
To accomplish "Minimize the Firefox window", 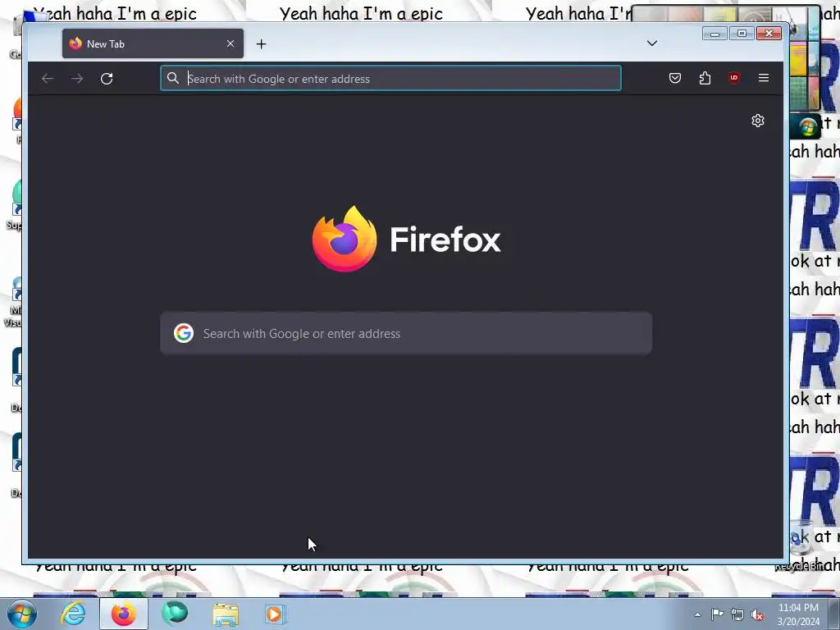I will click(x=714, y=34).
